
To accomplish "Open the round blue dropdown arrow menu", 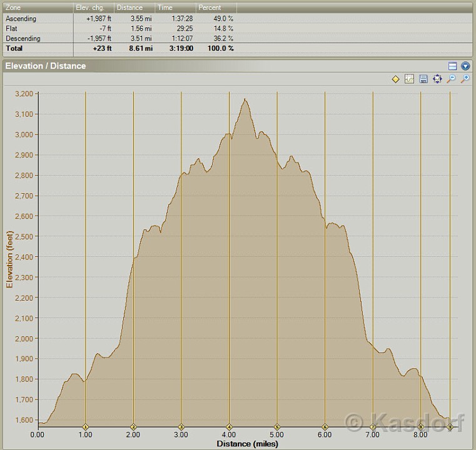I will [465, 66].
